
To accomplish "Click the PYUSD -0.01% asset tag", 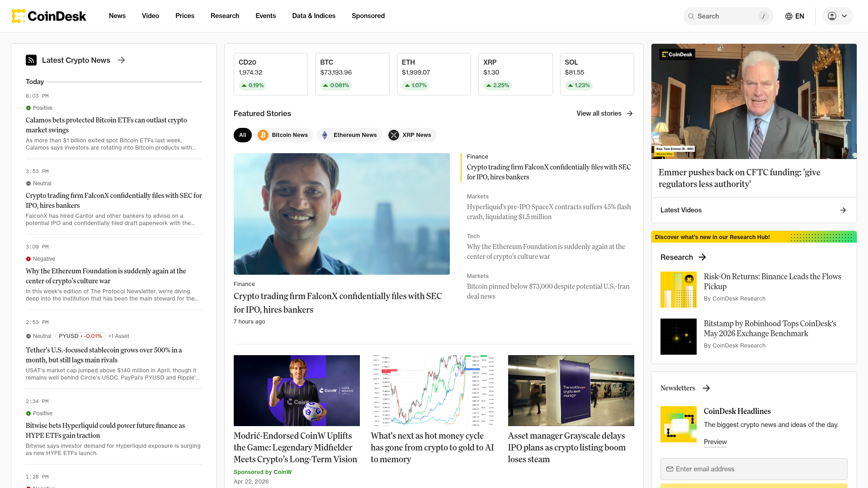I will [x=80, y=336].
